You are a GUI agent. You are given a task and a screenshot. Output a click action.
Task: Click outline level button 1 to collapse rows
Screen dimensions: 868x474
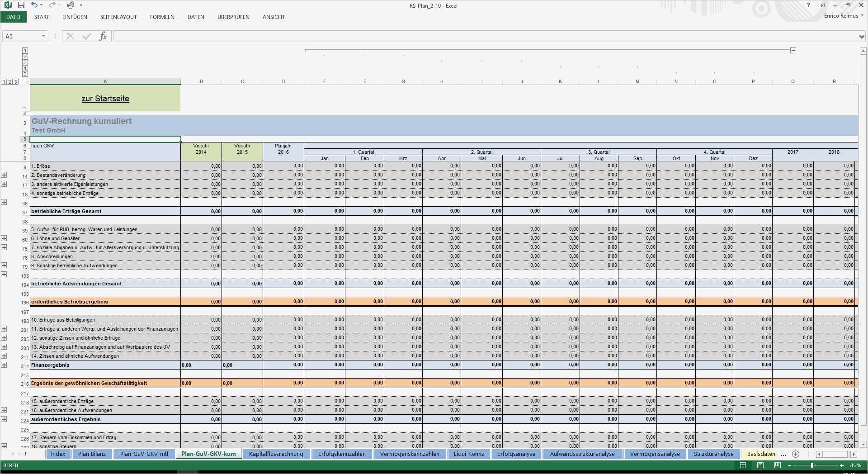tap(4, 82)
